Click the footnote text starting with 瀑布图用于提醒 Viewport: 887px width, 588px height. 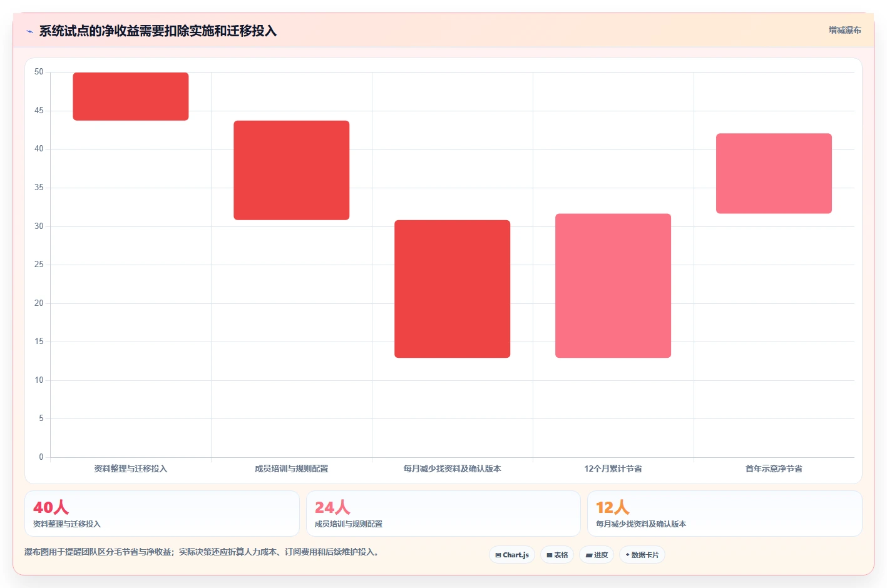(x=202, y=552)
